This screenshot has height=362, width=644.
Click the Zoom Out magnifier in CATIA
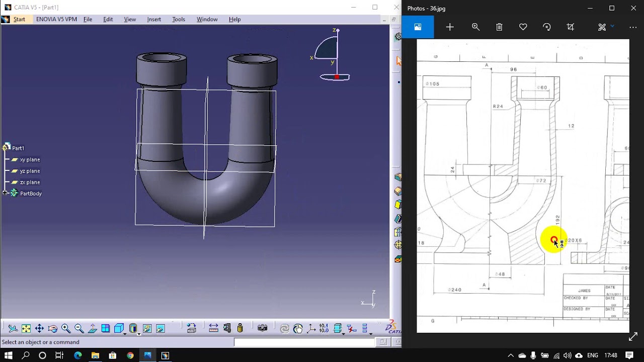[79, 328]
